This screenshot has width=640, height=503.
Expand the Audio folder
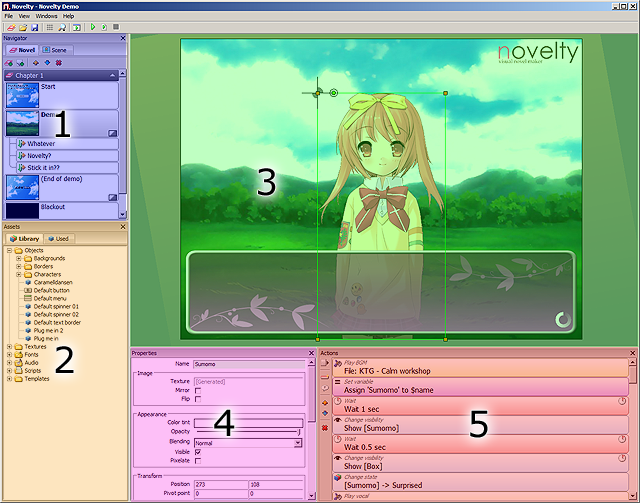pos(9,363)
